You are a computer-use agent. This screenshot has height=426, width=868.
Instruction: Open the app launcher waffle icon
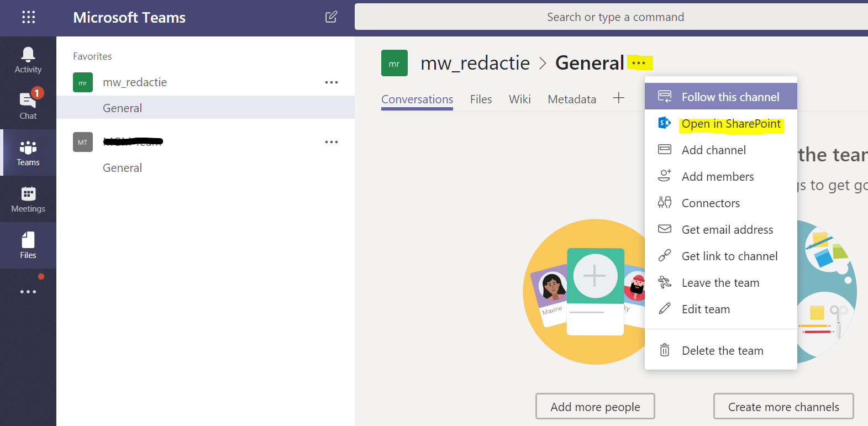tap(28, 17)
